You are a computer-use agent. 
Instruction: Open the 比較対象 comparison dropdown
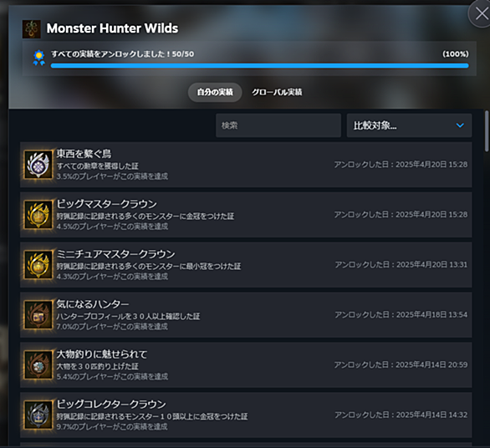click(409, 125)
